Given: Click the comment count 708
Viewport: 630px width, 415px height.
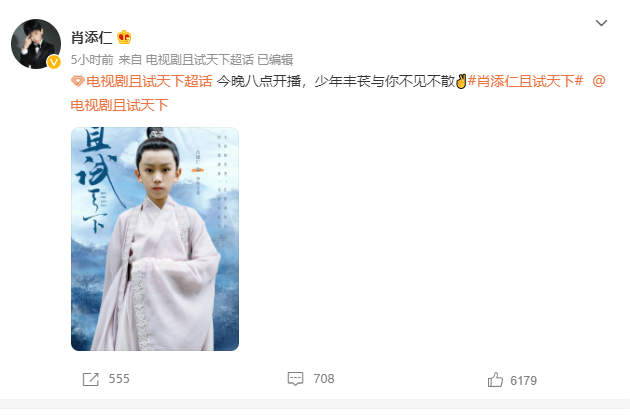Looking at the screenshot, I should pyautogui.click(x=324, y=379).
